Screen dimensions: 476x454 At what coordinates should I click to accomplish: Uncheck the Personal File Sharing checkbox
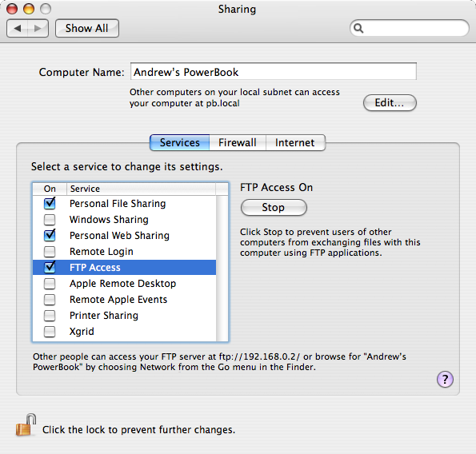pyautogui.click(x=50, y=203)
